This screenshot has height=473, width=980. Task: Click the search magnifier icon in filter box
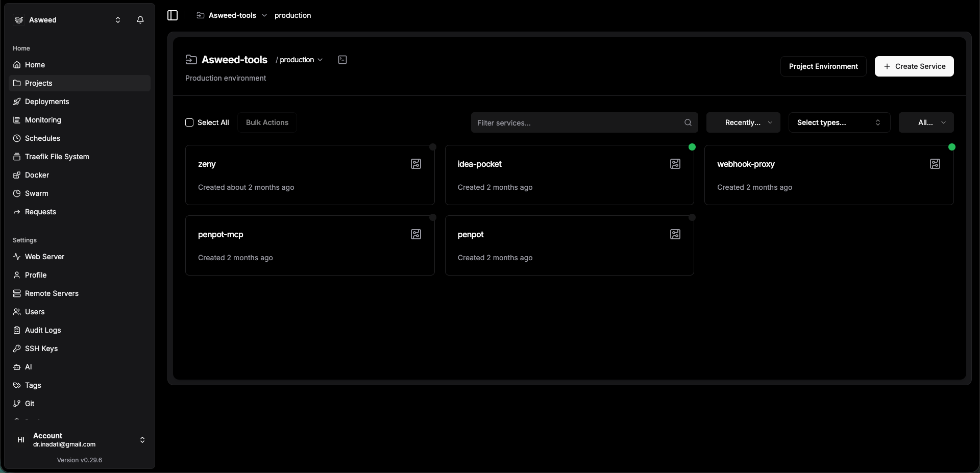click(x=688, y=122)
